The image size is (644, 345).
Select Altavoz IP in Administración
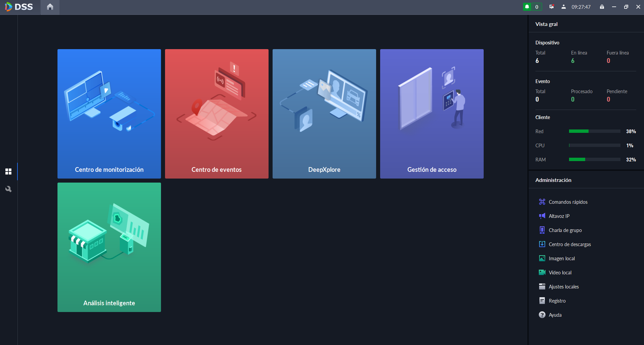[x=559, y=216]
